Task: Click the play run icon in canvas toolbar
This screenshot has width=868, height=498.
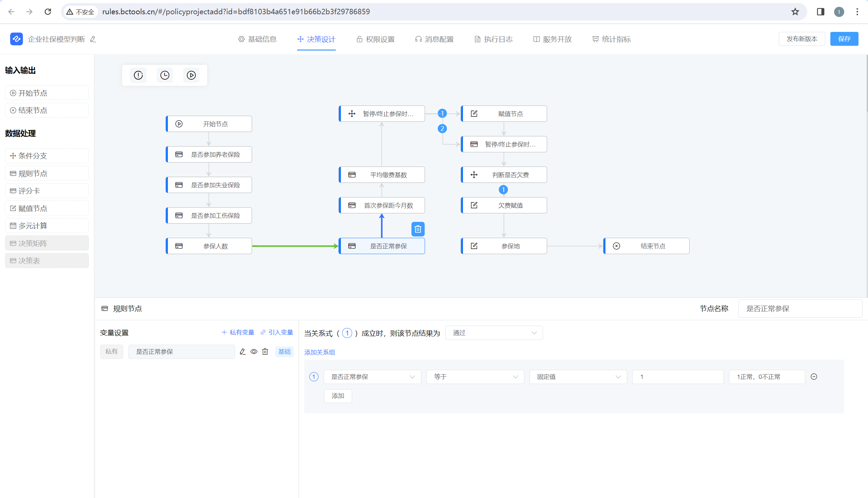Action: (191, 75)
